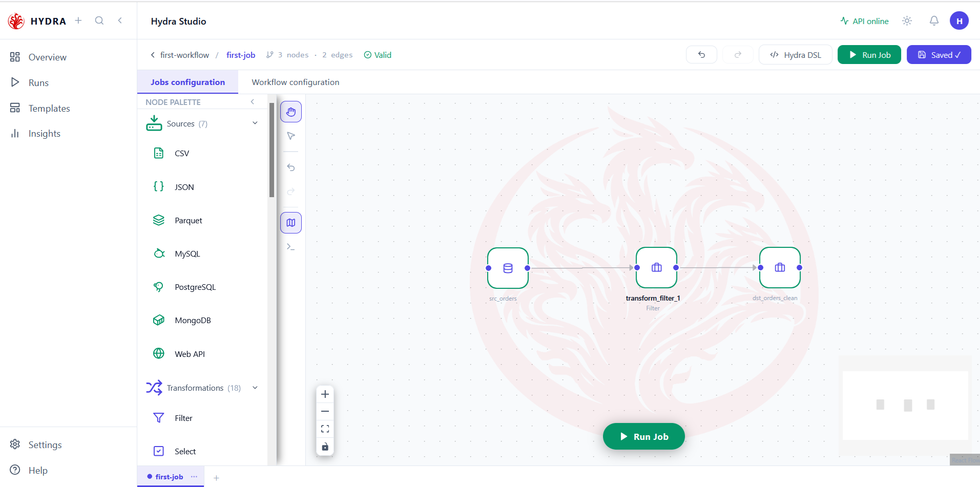Add a new job tab
The image size is (980, 487).
coord(216,478)
